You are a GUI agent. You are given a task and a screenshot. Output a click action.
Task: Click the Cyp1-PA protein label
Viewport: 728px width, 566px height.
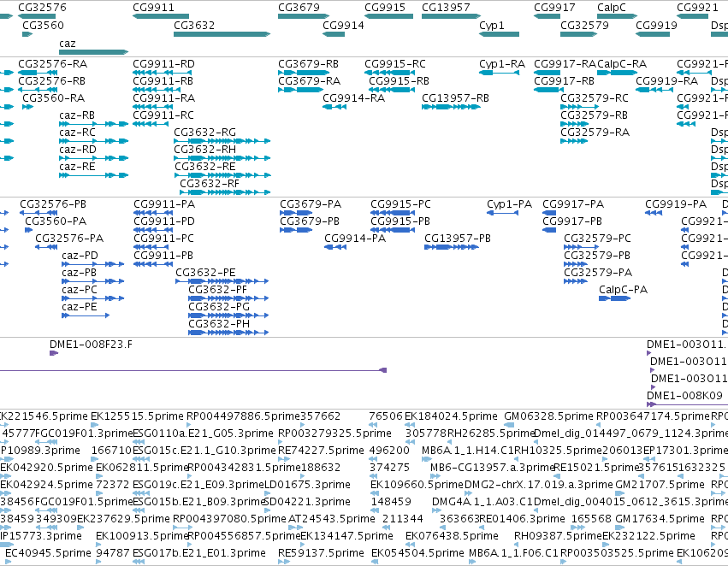tap(509, 204)
